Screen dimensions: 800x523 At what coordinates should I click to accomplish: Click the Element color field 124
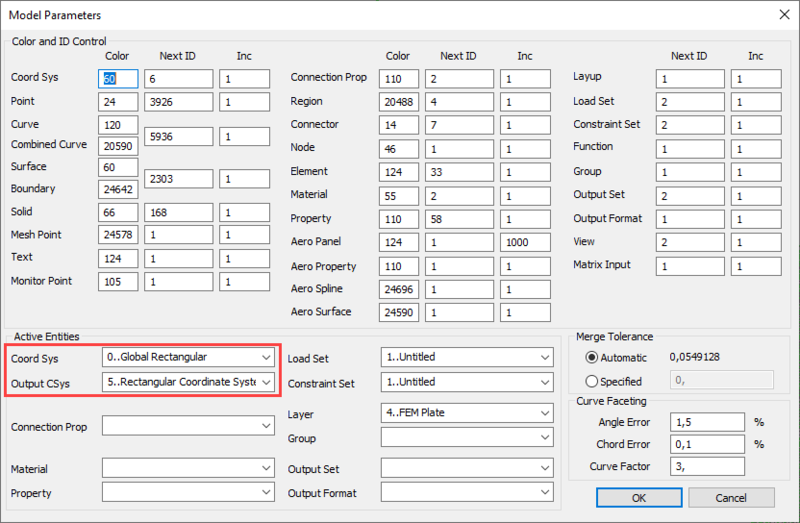(399, 172)
